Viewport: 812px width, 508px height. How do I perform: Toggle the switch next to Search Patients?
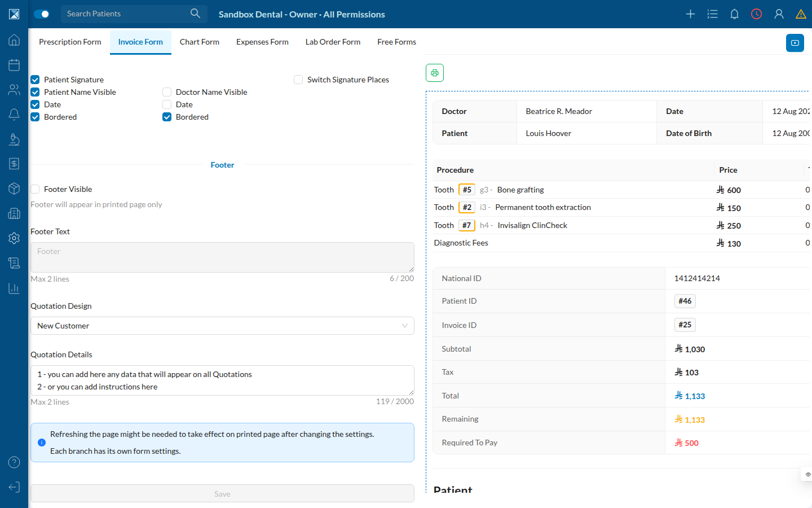click(x=42, y=14)
